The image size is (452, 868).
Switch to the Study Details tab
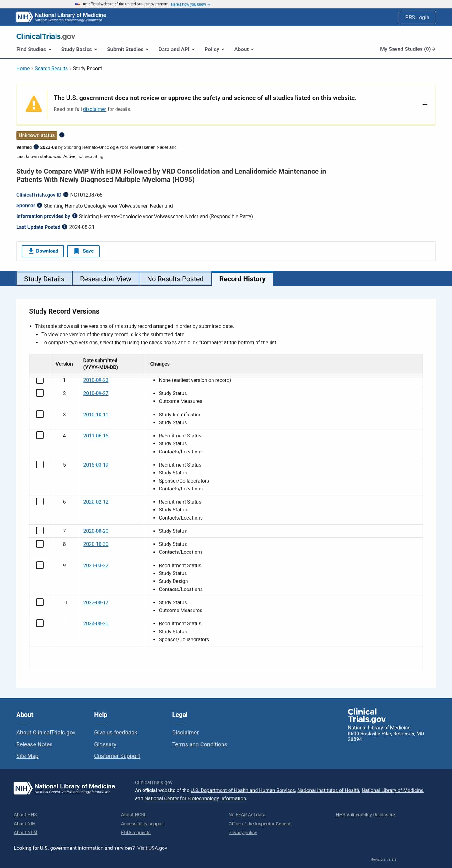tap(44, 279)
